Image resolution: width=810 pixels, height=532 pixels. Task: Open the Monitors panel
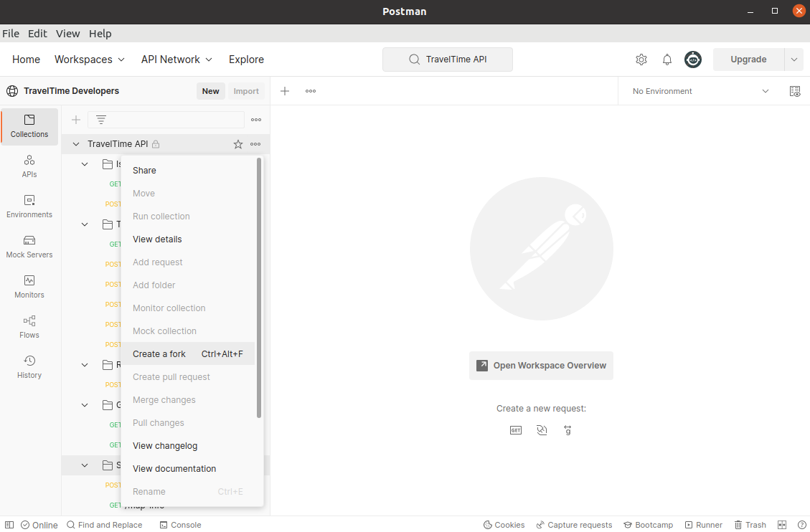[29, 288]
